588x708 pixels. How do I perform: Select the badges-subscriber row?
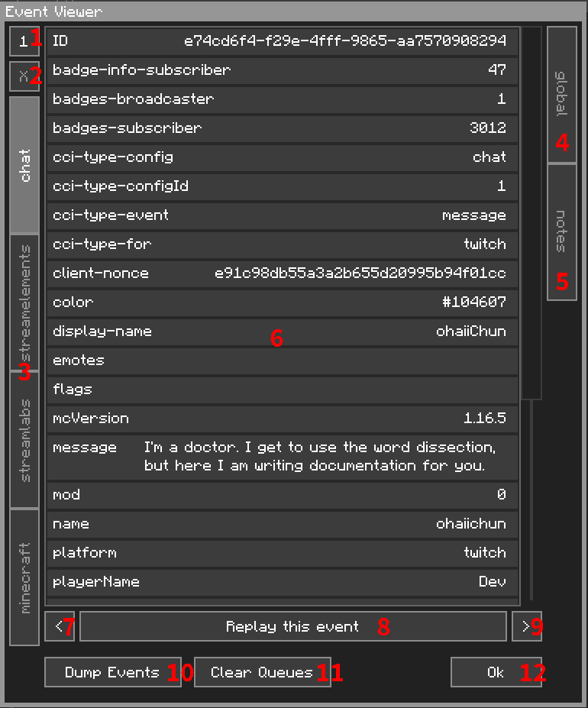coord(283,128)
